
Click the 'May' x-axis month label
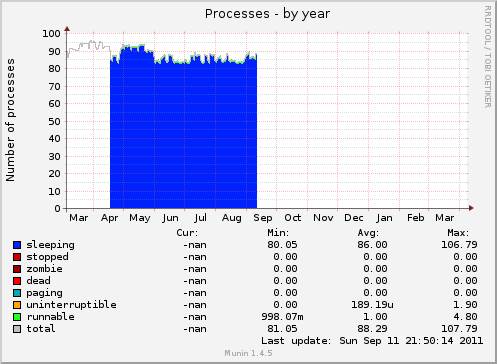[140, 218]
